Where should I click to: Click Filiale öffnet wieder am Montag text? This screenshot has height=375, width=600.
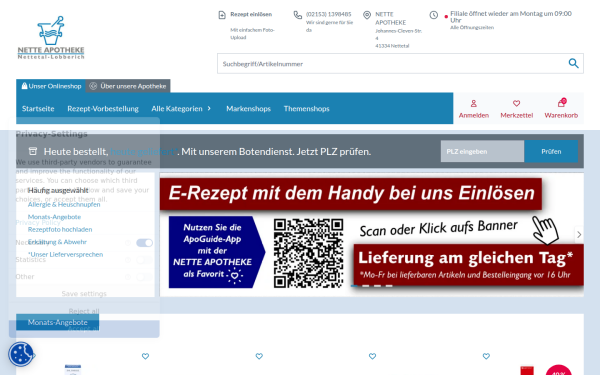coord(511,17)
